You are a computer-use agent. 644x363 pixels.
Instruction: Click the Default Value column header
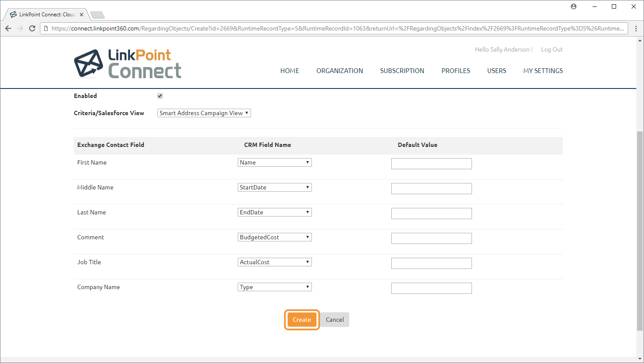point(417,145)
